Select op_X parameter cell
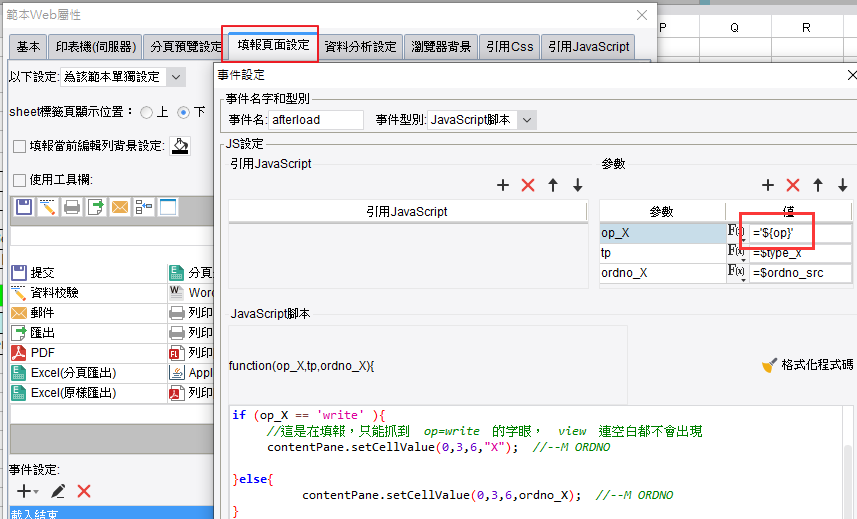 (662, 233)
